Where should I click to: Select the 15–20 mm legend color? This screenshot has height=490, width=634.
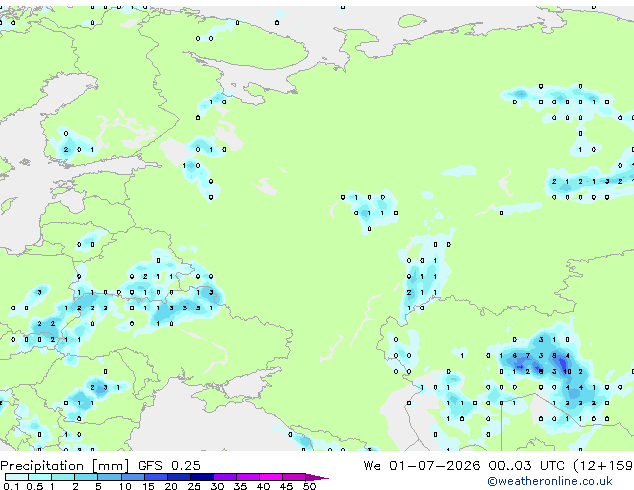(x=156, y=477)
